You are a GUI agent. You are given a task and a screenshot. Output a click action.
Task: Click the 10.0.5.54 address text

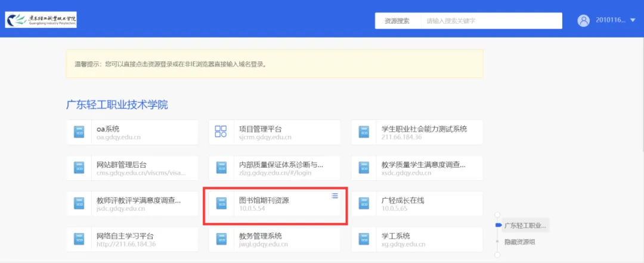click(x=252, y=209)
